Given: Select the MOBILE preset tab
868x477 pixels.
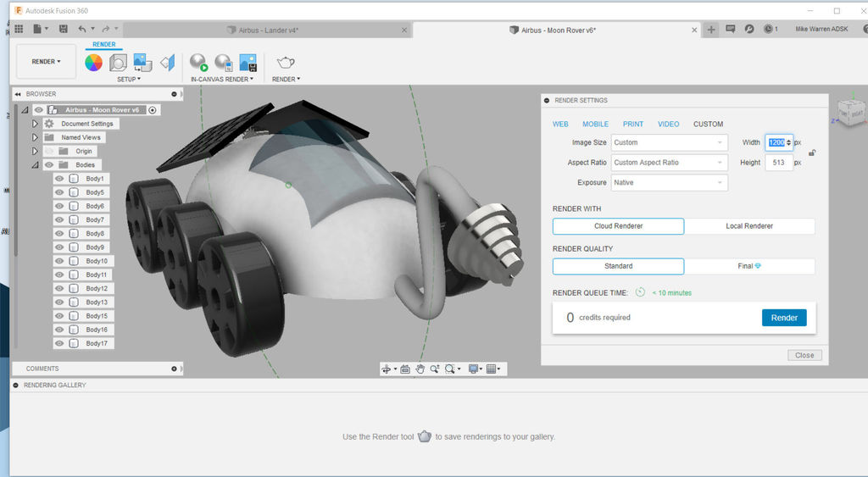Looking at the screenshot, I should point(595,124).
